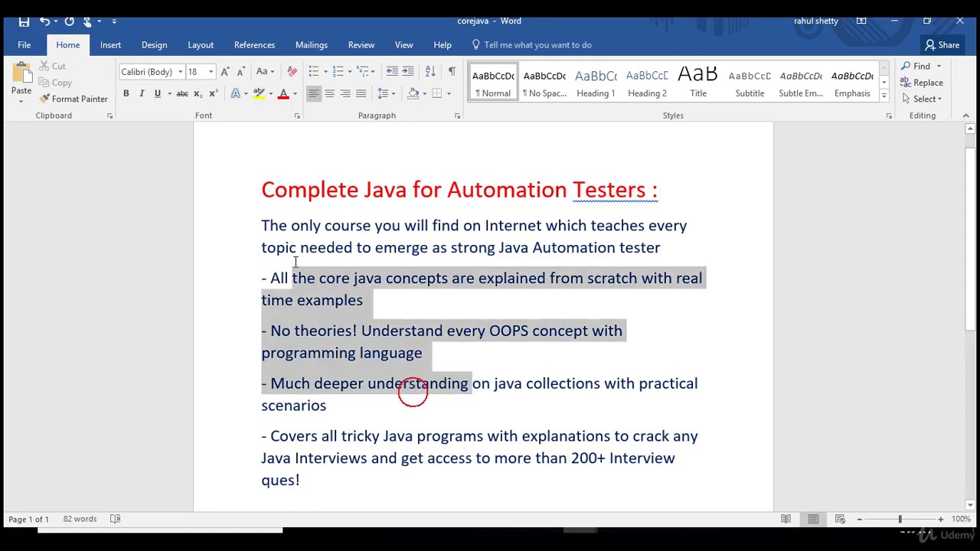Click the Tell me search box
The image size is (980, 551).
532,45
